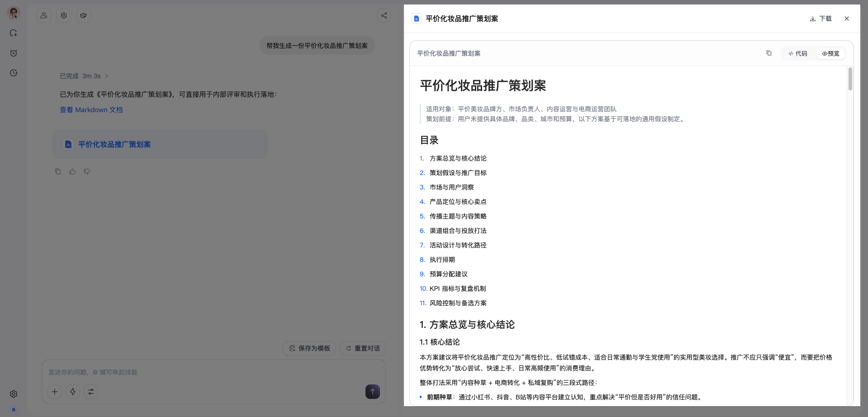Screen dimensions: 868x417
Task: Copy document content in the preview panel
Action: coord(769,53)
